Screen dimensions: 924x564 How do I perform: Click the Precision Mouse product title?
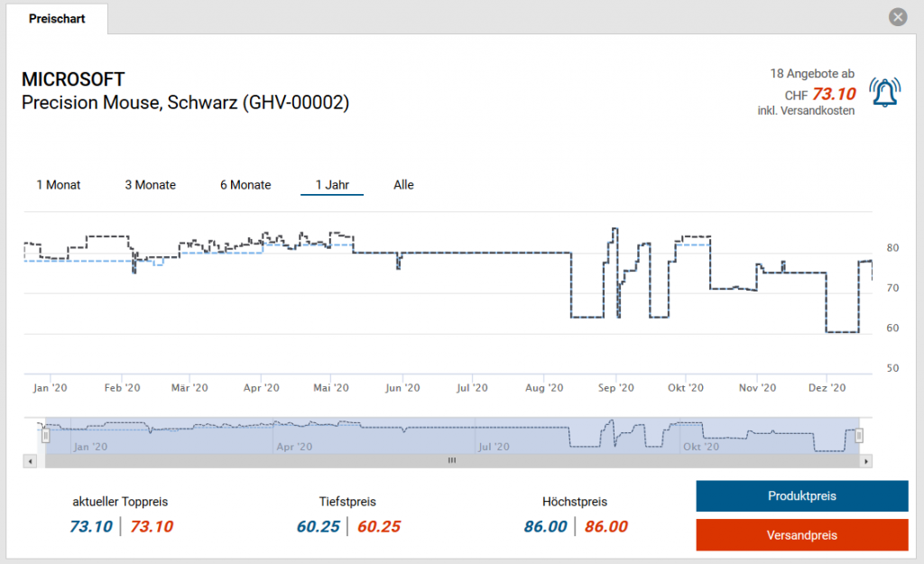tap(185, 103)
